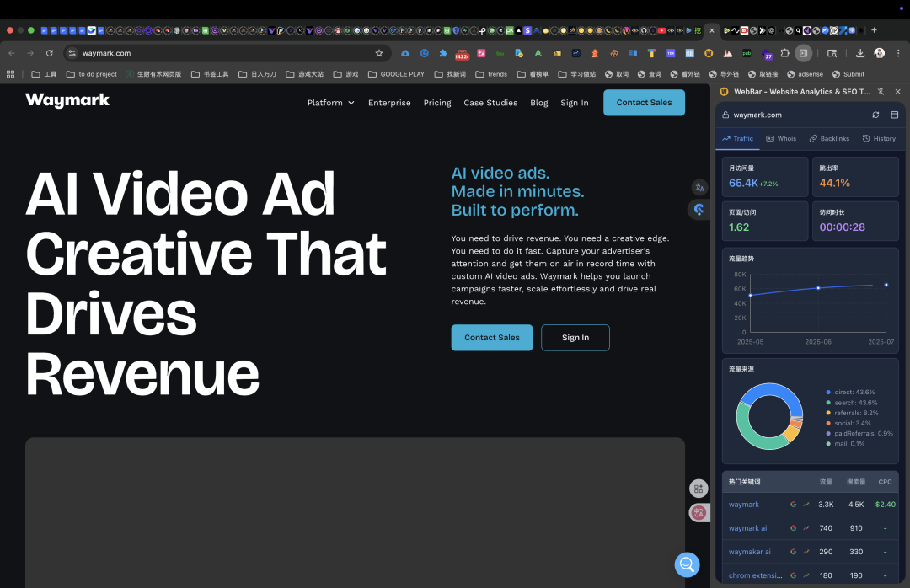Reload the current page
This screenshot has height=588, width=910.
click(x=50, y=53)
